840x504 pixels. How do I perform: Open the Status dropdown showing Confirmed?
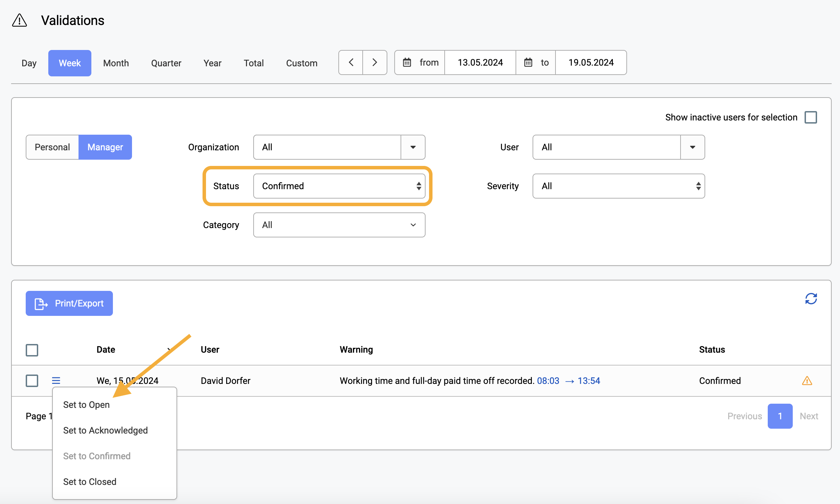point(339,186)
